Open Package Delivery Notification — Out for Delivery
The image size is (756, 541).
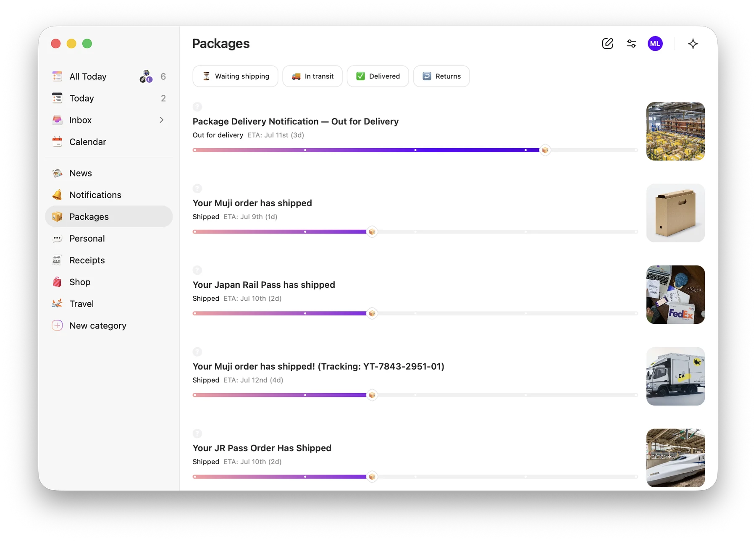click(296, 121)
